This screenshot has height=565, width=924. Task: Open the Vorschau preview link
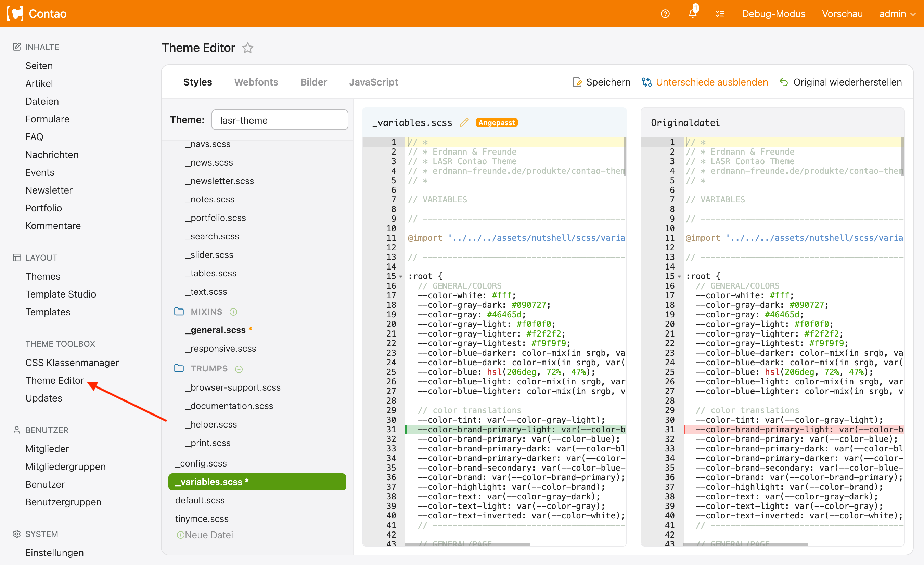pos(842,14)
